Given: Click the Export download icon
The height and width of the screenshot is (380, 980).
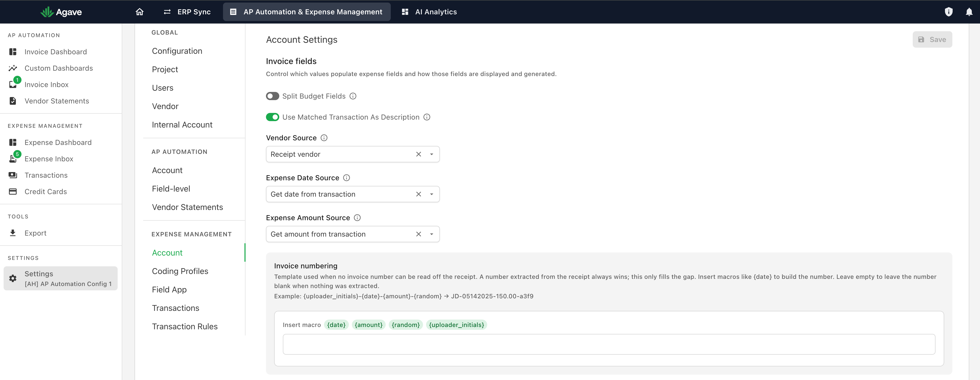Looking at the screenshot, I should coord(13,233).
